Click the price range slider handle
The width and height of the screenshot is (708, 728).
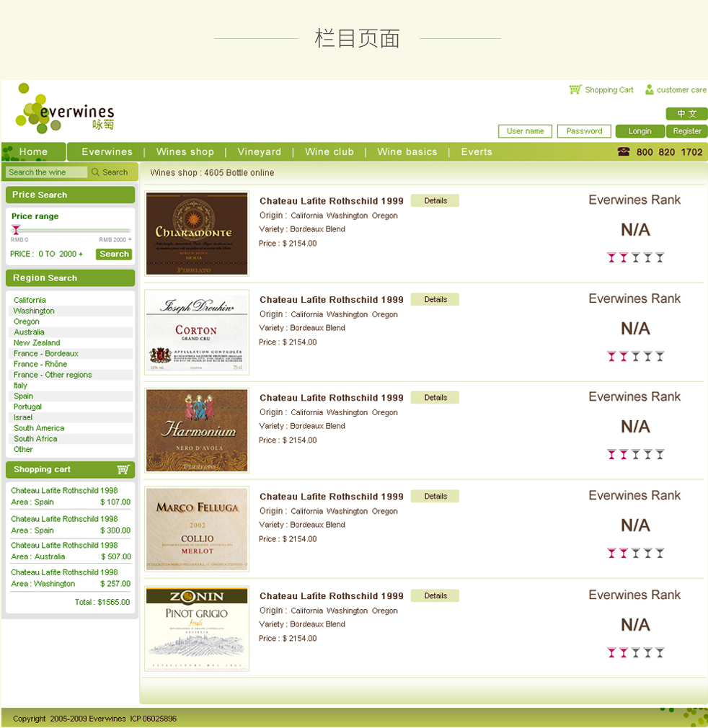coord(16,230)
